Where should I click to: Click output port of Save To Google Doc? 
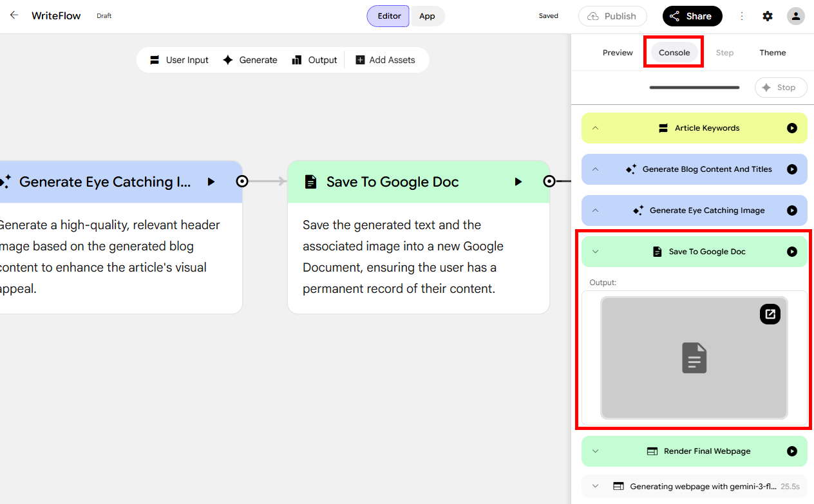coord(549,182)
